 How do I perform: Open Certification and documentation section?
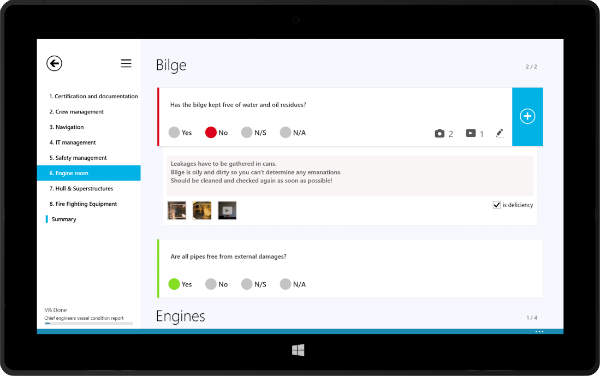tap(93, 96)
